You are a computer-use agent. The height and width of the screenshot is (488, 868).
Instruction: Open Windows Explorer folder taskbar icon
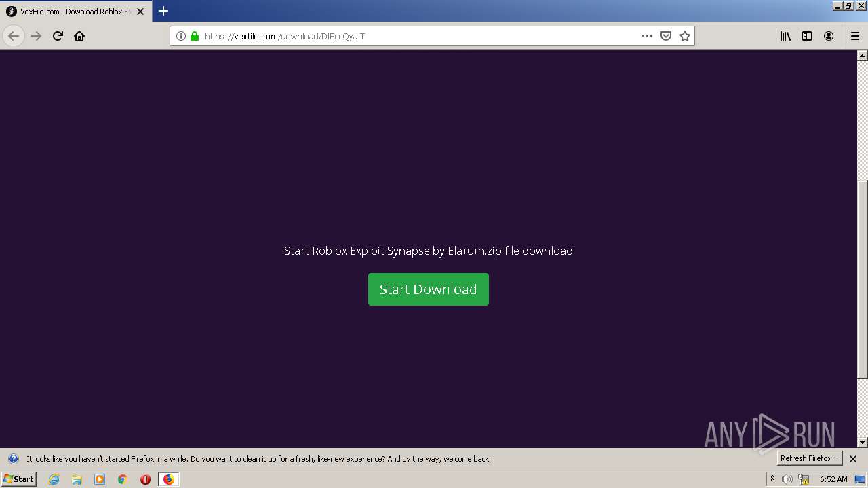point(77,479)
